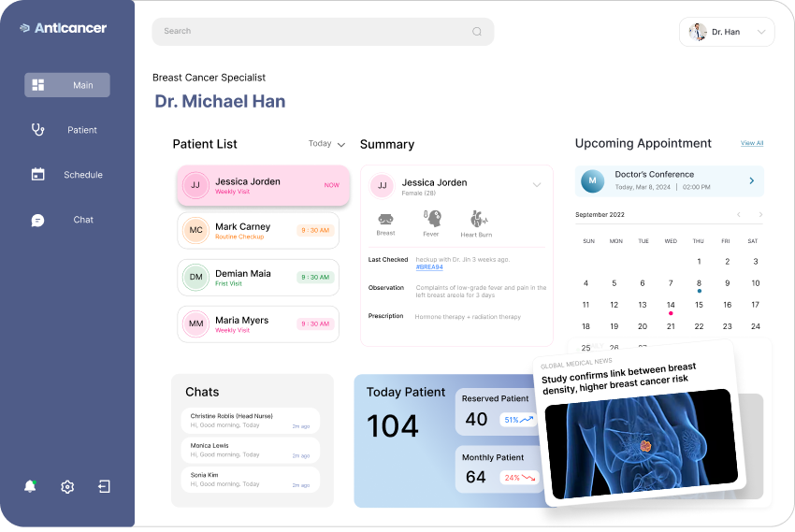Image resolution: width=795 pixels, height=532 pixels.
Task: Click the Fever symptom icon
Action: pyautogui.click(x=432, y=219)
